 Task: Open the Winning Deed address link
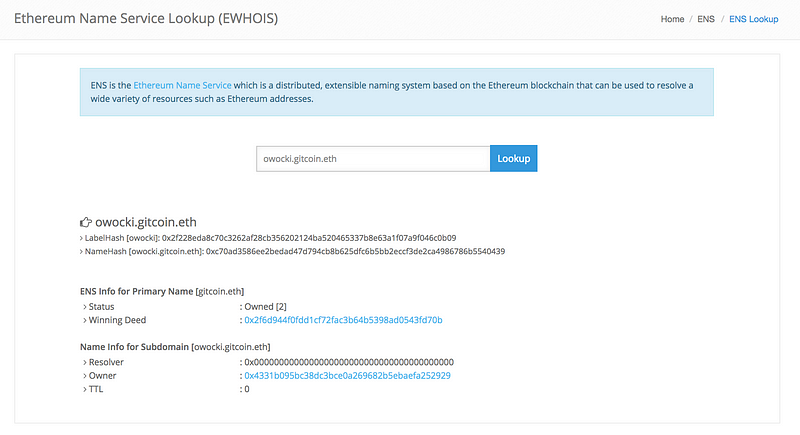coord(343,320)
